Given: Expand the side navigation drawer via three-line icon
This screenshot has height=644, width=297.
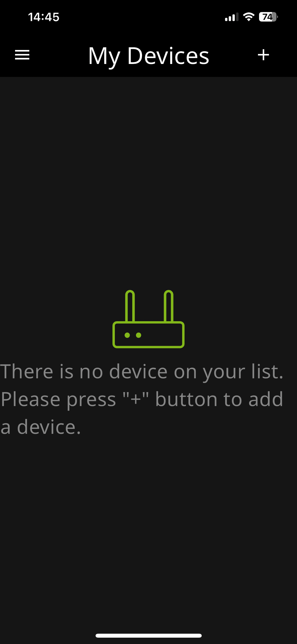Looking at the screenshot, I should [22, 55].
